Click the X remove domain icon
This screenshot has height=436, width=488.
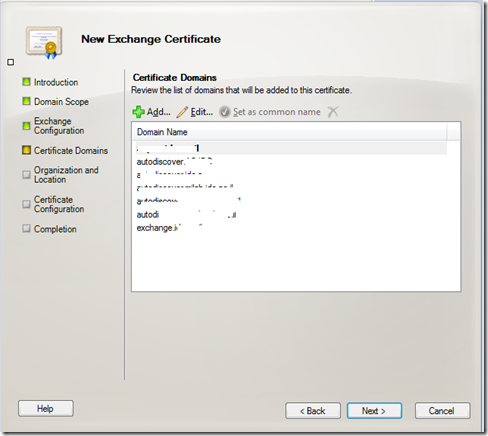[333, 112]
